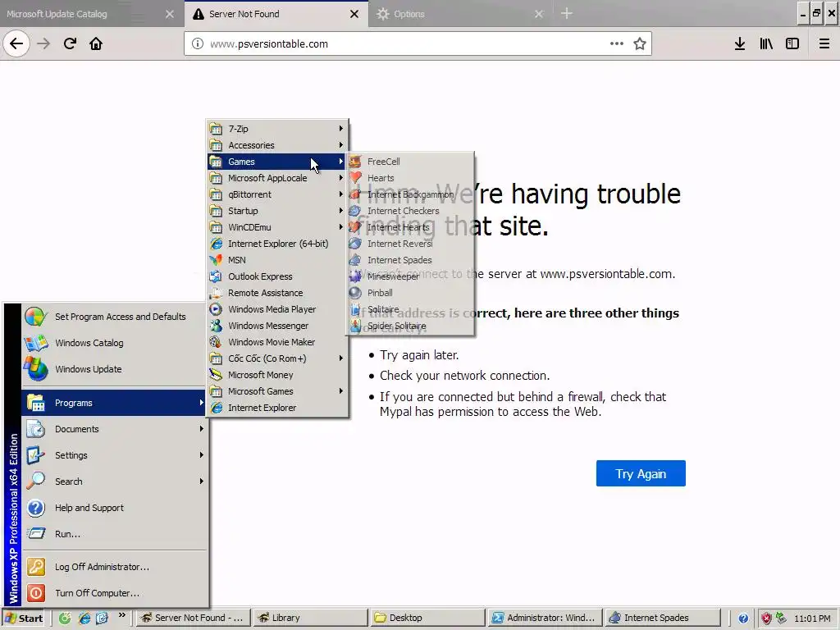Image resolution: width=840 pixels, height=630 pixels.
Task: Choose Turn Off Computer...
Action: pyautogui.click(x=114, y=593)
